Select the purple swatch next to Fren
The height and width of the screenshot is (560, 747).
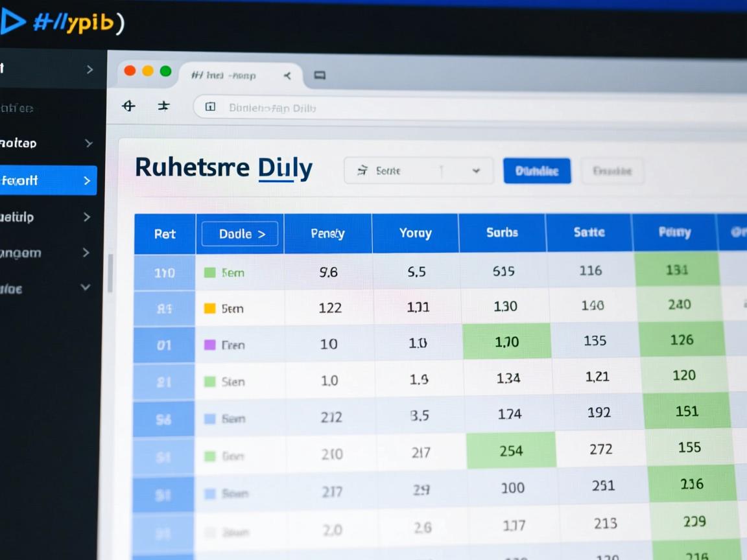[209, 345]
